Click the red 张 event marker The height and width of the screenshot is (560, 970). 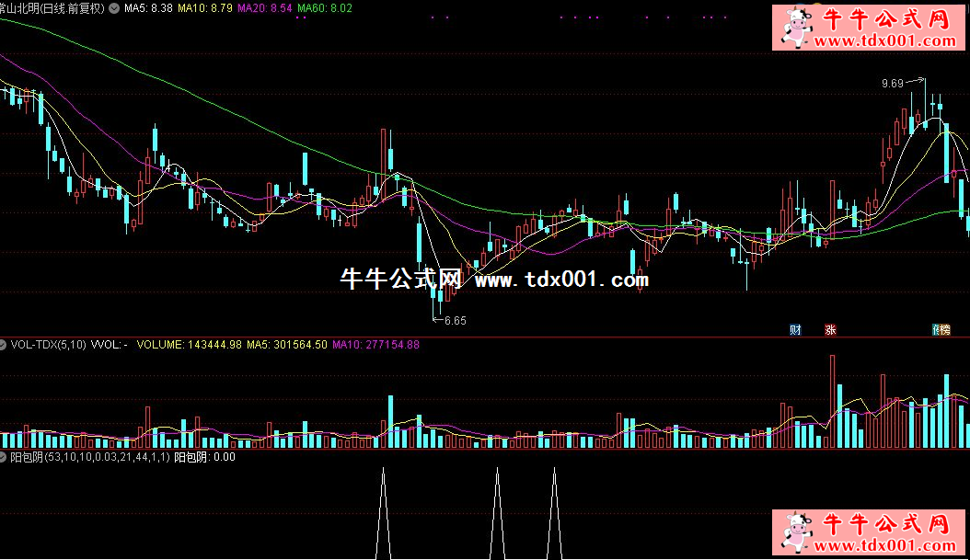tap(831, 330)
